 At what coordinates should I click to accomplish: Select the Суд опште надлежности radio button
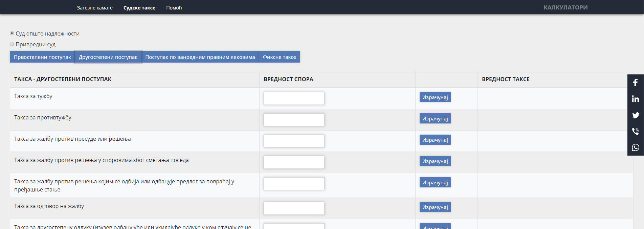12,33
